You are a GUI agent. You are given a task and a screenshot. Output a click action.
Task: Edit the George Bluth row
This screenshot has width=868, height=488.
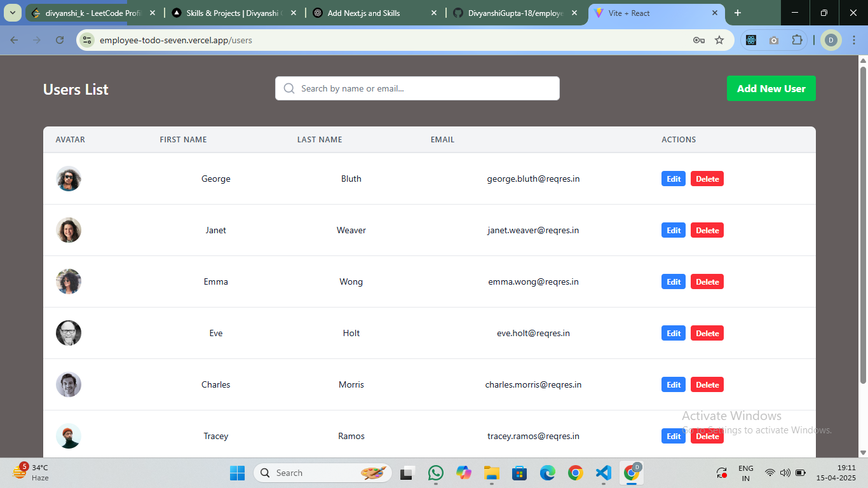click(674, 179)
